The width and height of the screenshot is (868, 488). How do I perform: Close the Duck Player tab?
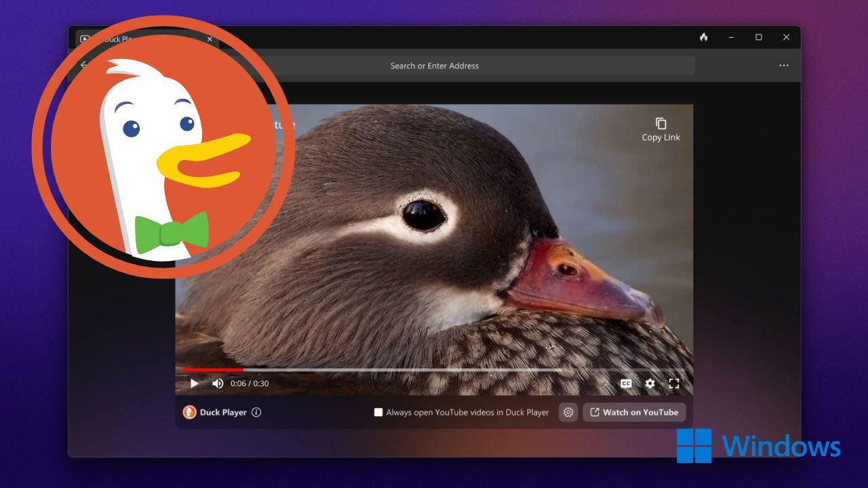tap(210, 39)
